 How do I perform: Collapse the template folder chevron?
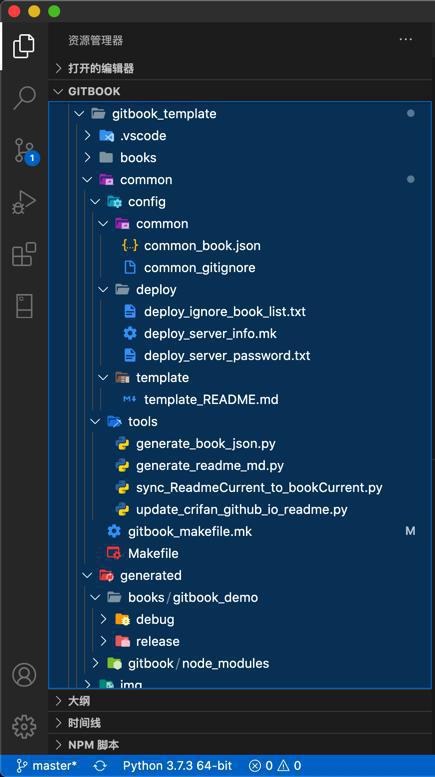click(x=103, y=378)
